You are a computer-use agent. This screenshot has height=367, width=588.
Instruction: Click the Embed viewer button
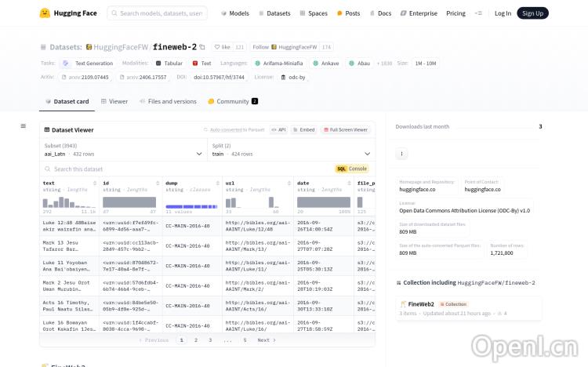coord(303,129)
